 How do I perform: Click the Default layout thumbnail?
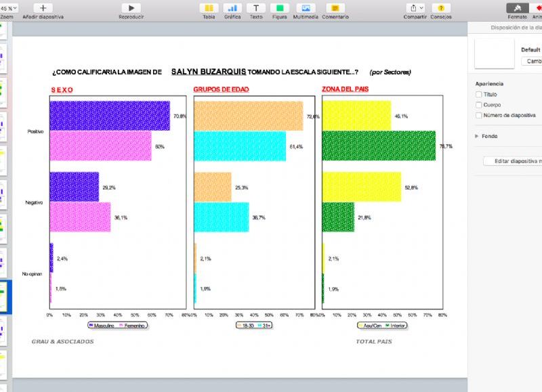[x=495, y=53]
